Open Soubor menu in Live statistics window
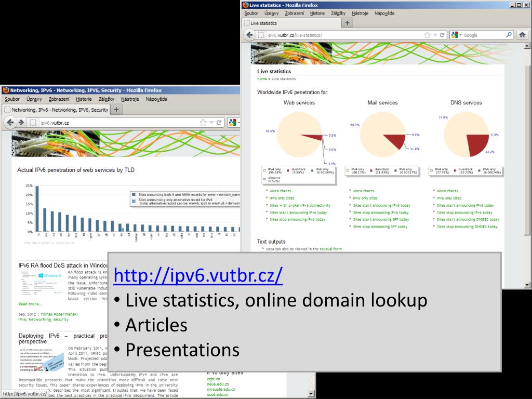532x399 pixels. 251,13
